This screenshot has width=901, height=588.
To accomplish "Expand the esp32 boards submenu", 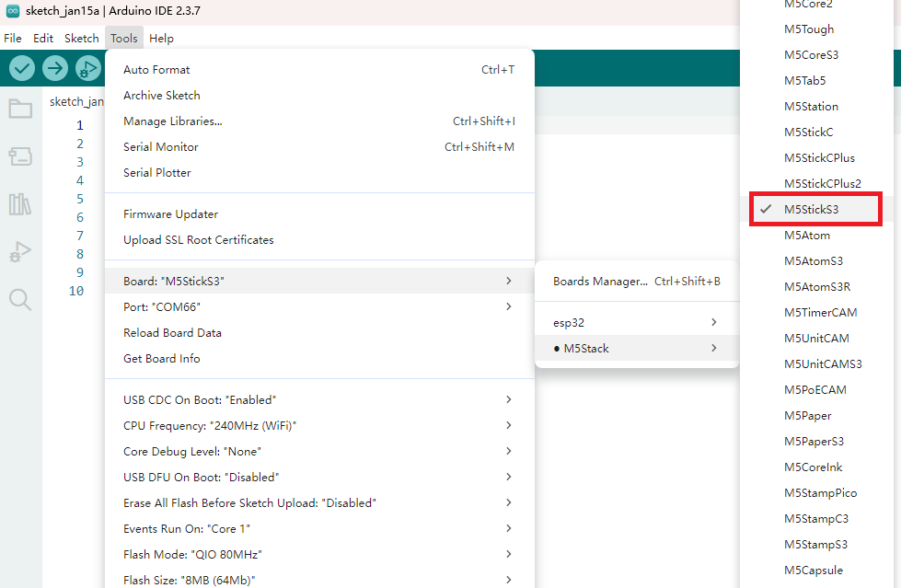I will tap(636, 323).
